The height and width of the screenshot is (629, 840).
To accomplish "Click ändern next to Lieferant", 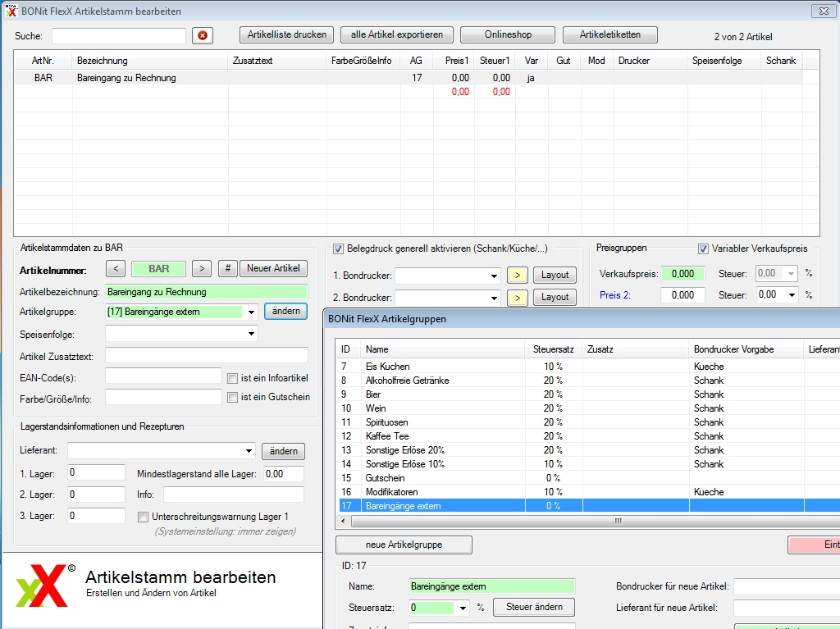I will click(283, 451).
